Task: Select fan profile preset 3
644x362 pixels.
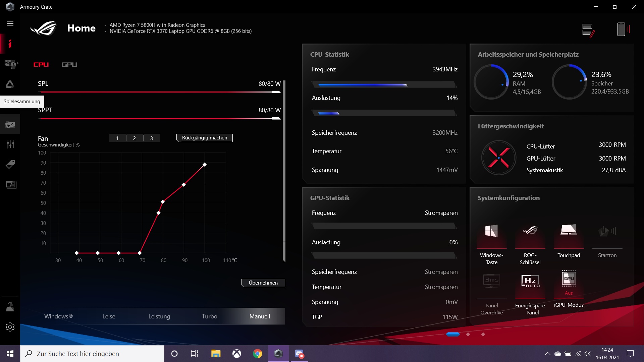Action: point(152,138)
